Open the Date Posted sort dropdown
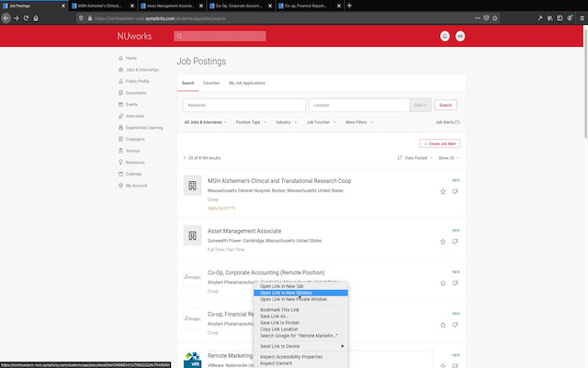Image resolution: width=588 pixels, height=368 pixels. [415, 158]
